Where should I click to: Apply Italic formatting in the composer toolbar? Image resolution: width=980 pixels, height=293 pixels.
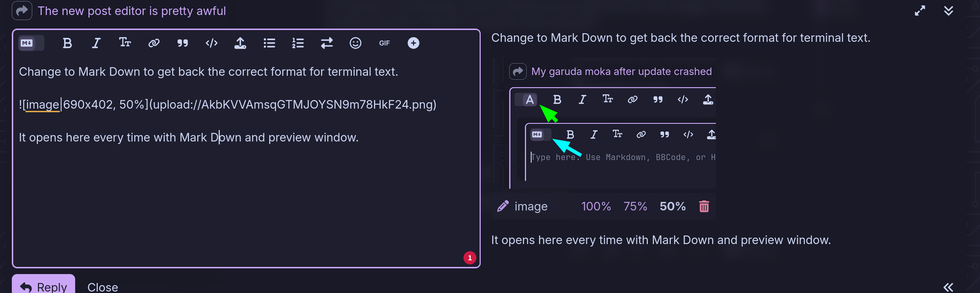tap(96, 43)
